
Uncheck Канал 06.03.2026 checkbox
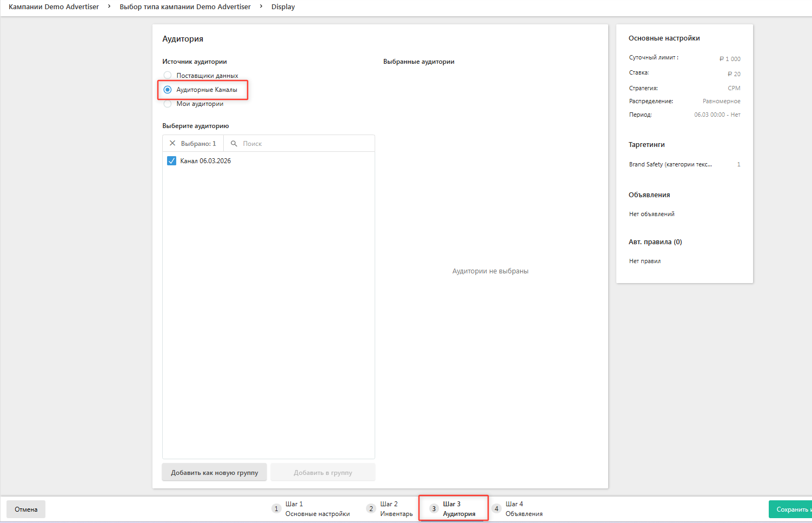point(172,161)
